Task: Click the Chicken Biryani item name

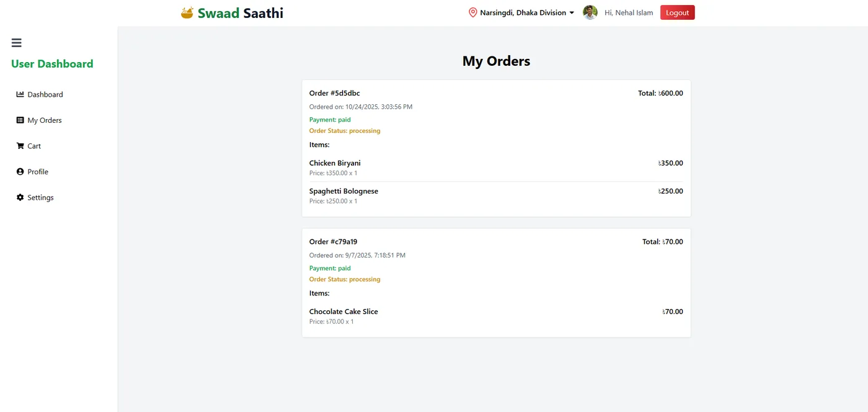Action: point(335,163)
